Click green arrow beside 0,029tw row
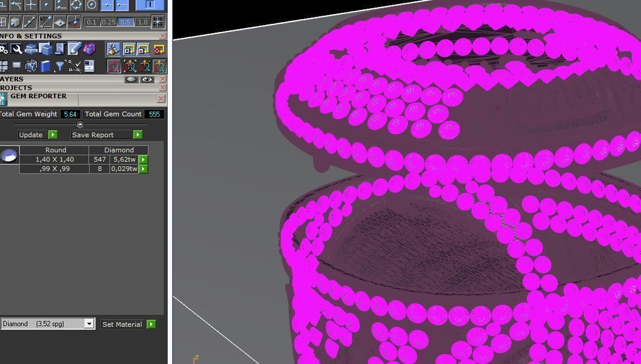 (x=143, y=169)
